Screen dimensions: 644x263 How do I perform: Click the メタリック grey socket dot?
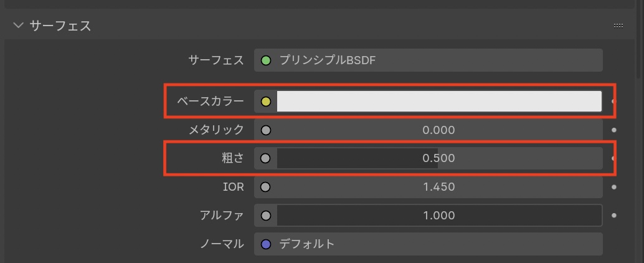[266, 130]
